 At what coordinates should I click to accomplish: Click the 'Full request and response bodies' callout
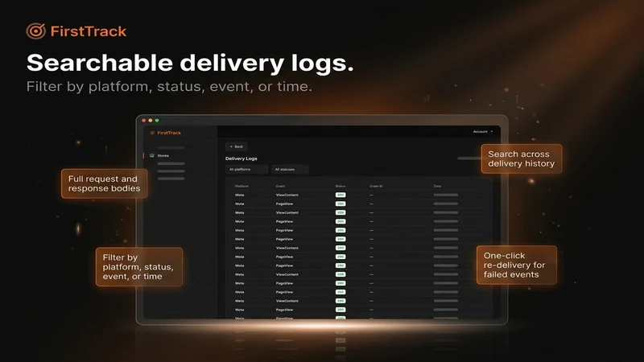click(105, 183)
